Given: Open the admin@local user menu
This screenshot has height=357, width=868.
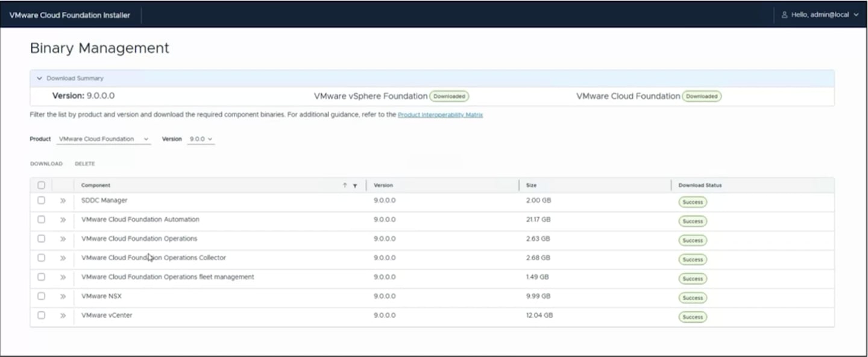Looking at the screenshot, I should point(820,15).
